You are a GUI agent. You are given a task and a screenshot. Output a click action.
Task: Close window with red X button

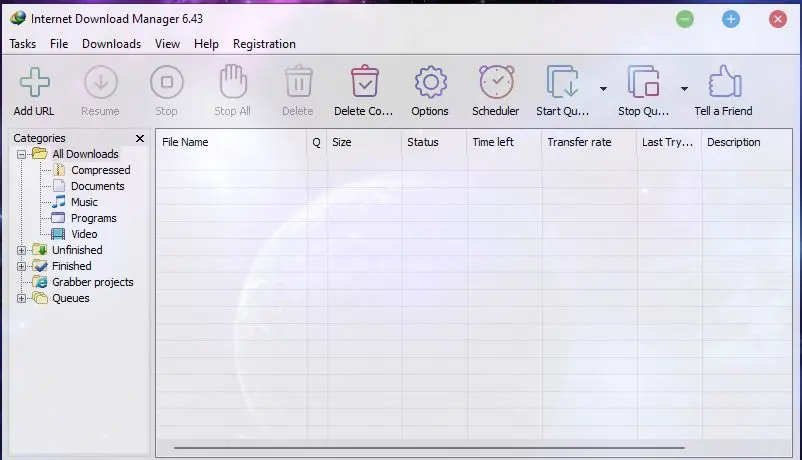pyautogui.click(x=778, y=19)
